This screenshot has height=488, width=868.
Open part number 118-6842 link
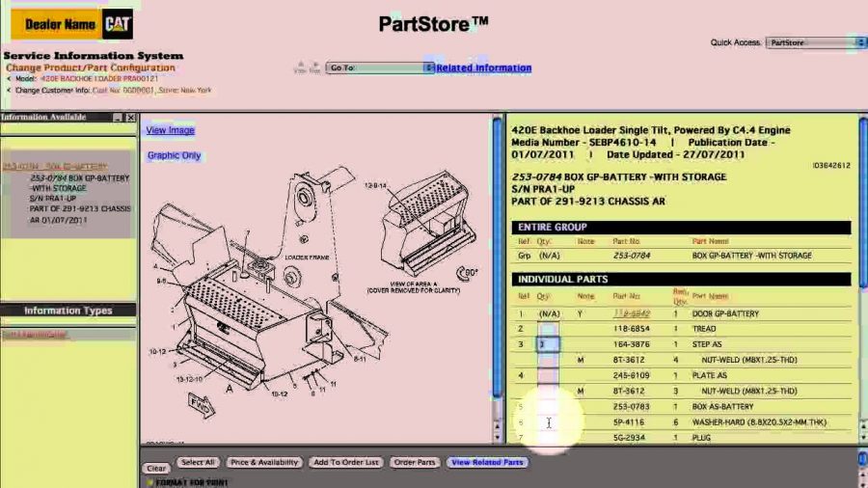631,313
